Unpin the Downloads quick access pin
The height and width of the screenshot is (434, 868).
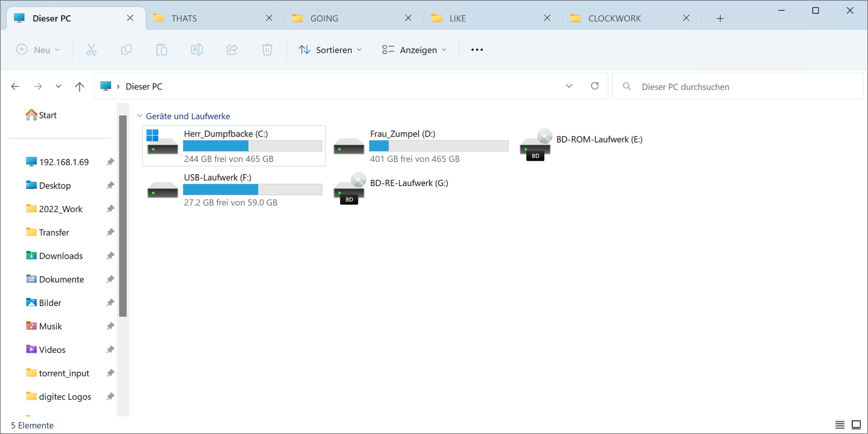(110, 256)
